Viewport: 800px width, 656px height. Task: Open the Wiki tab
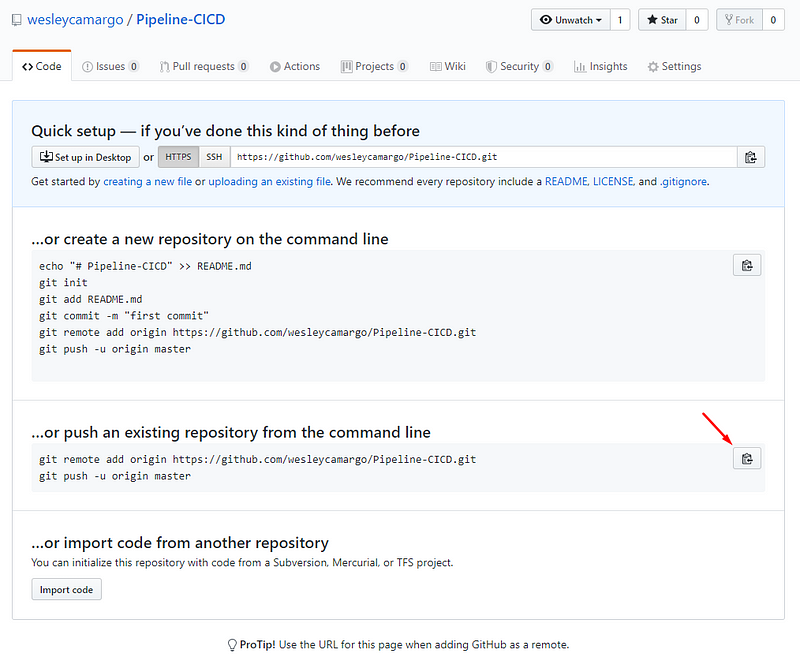448,67
